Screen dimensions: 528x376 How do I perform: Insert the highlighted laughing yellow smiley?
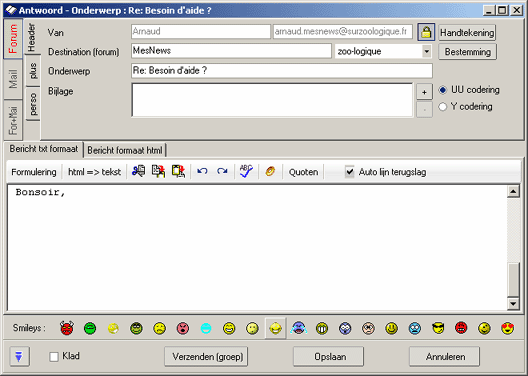(275, 328)
